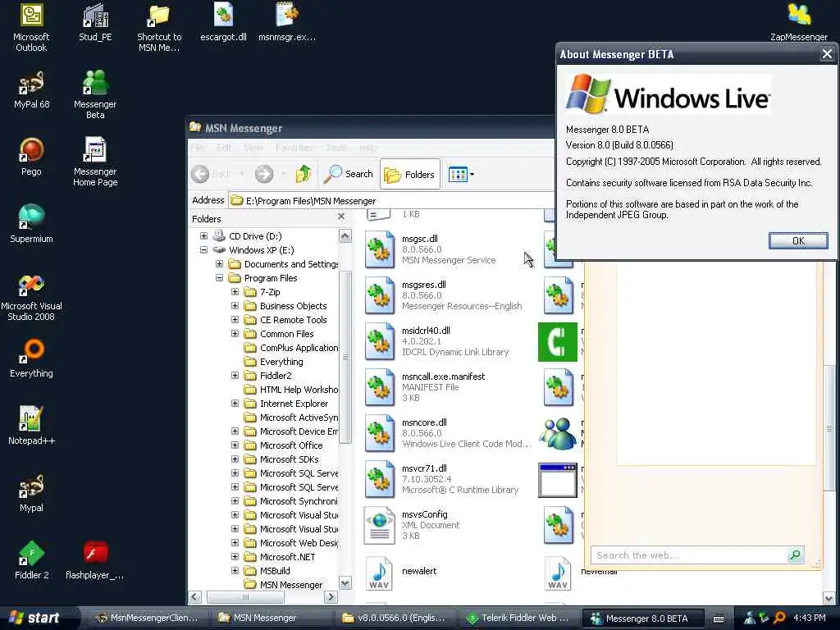Select the Supermium desktop icon
Screen dimensions: 840x630
31,217
